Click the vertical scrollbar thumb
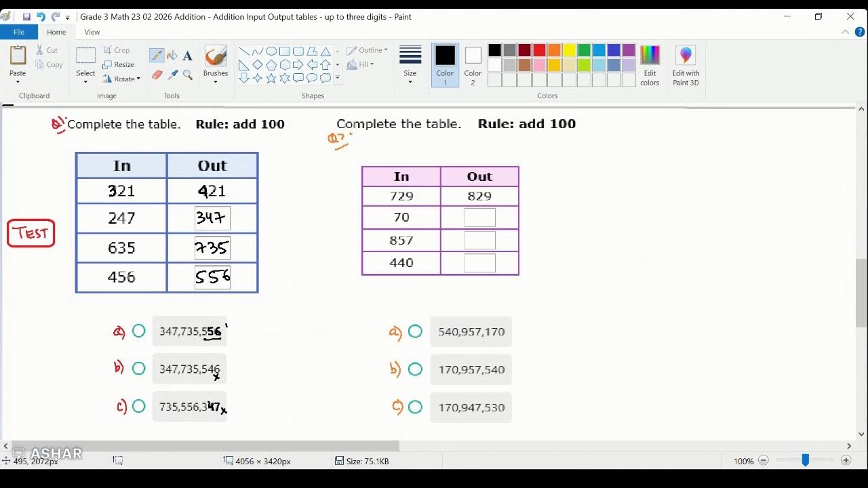The width and height of the screenshot is (868, 488). (861, 293)
